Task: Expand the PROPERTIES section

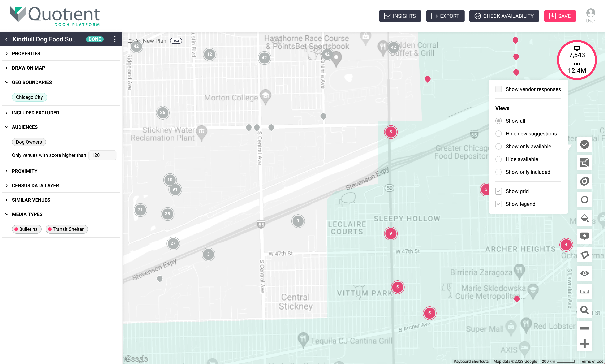Action: click(61, 53)
